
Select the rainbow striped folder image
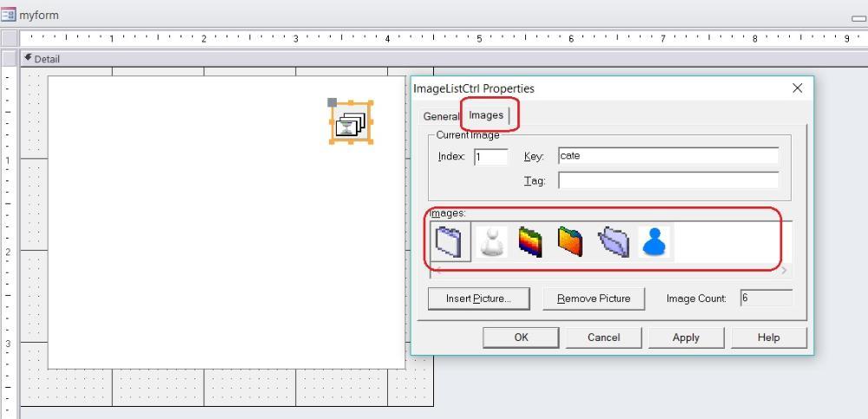click(x=530, y=241)
